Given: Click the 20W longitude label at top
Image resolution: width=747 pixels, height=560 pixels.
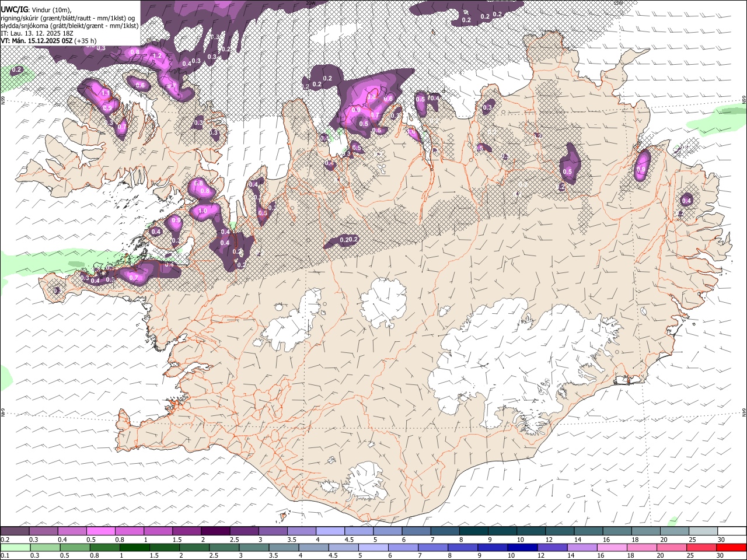Looking at the screenshot, I should click(310, 3).
